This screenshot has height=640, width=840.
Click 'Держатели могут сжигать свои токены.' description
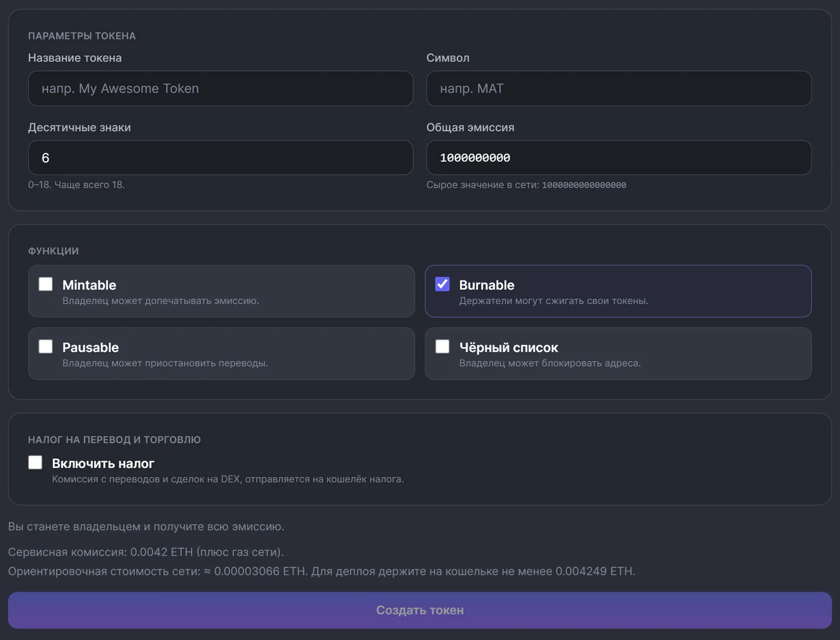pyautogui.click(x=553, y=301)
